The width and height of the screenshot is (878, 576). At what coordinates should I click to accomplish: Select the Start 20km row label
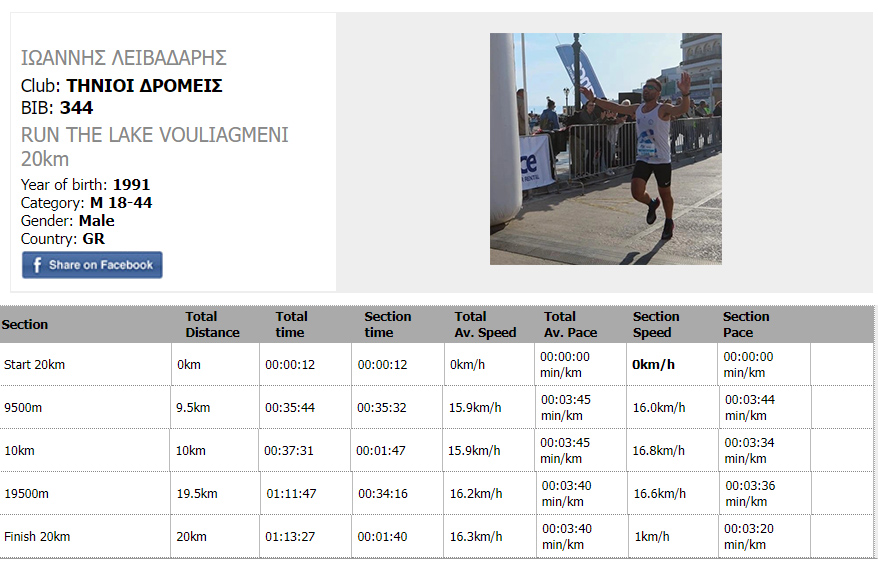[35, 365]
